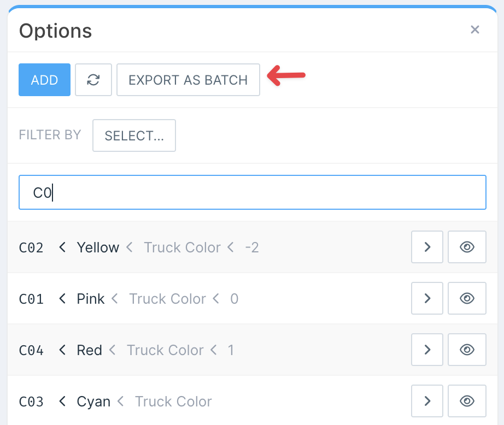Click Truck Color label in Red row
Image resolution: width=504 pixels, height=425 pixels.
tap(165, 350)
